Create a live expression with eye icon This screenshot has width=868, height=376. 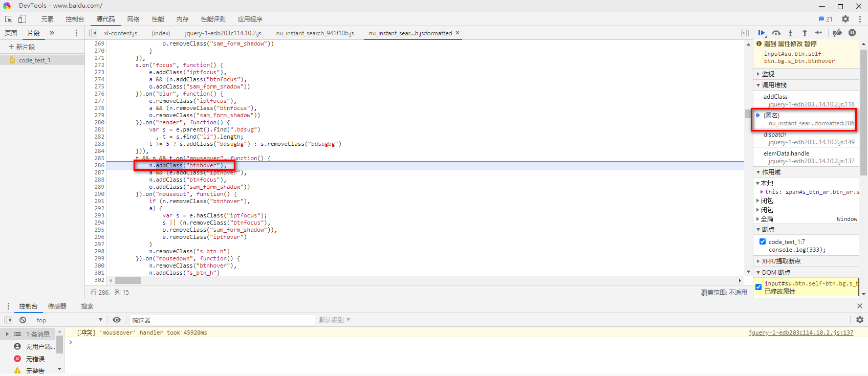click(117, 320)
